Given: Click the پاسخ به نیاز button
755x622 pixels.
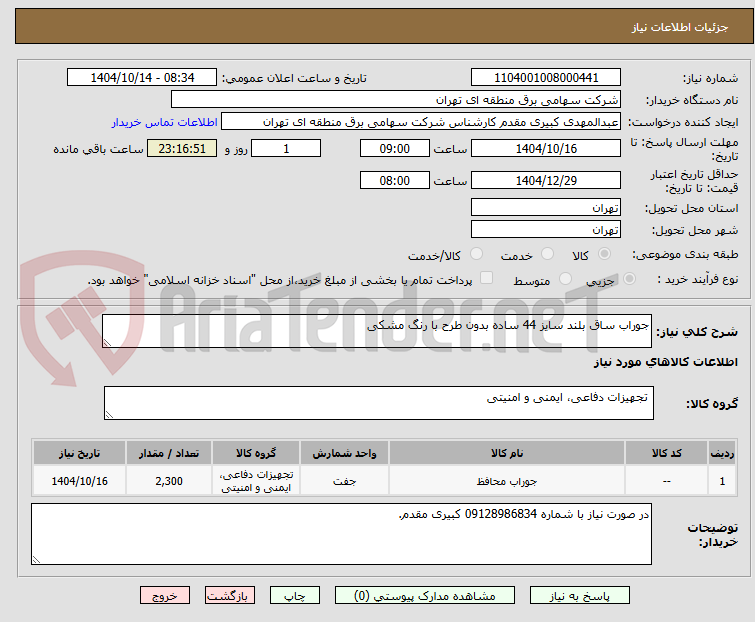Looking at the screenshot, I should pos(580,596).
